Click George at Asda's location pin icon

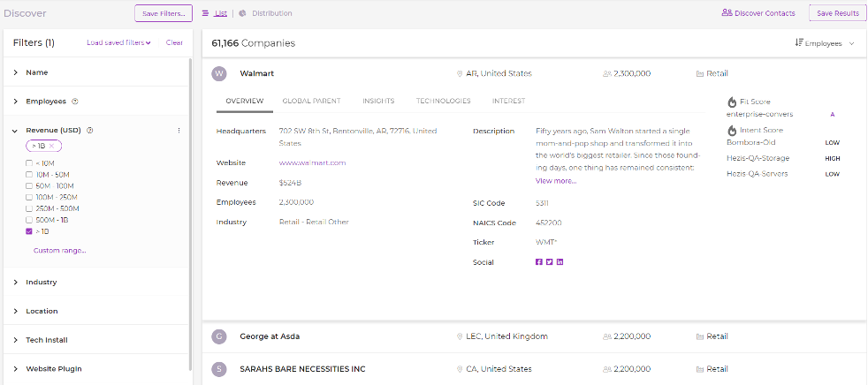(460, 336)
